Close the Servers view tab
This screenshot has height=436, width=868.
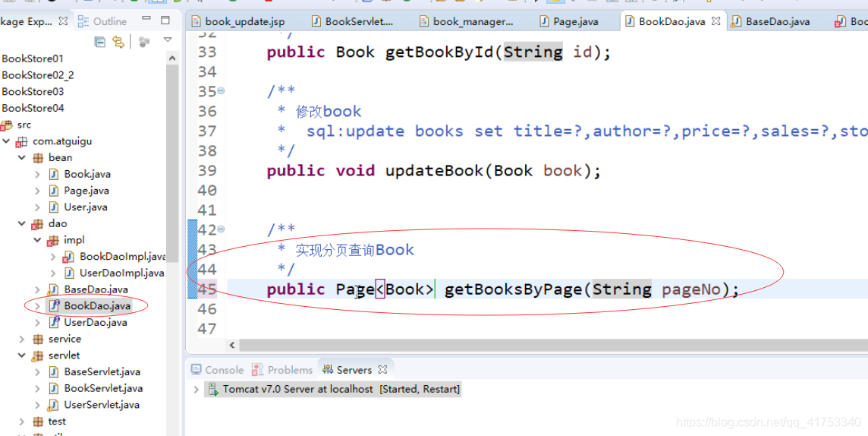point(382,369)
